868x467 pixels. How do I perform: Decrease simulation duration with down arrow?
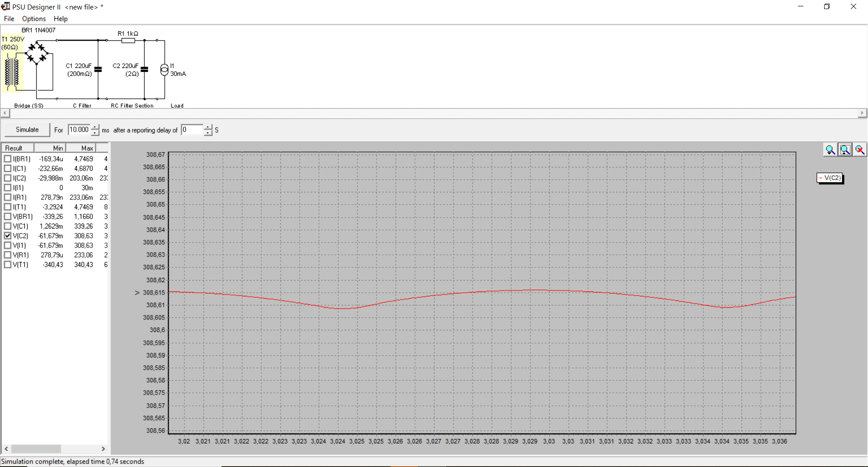point(95,133)
